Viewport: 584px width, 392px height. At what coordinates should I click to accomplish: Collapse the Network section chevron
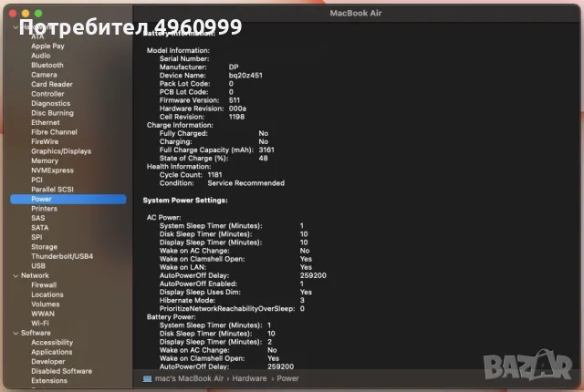click(x=16, y=275)
